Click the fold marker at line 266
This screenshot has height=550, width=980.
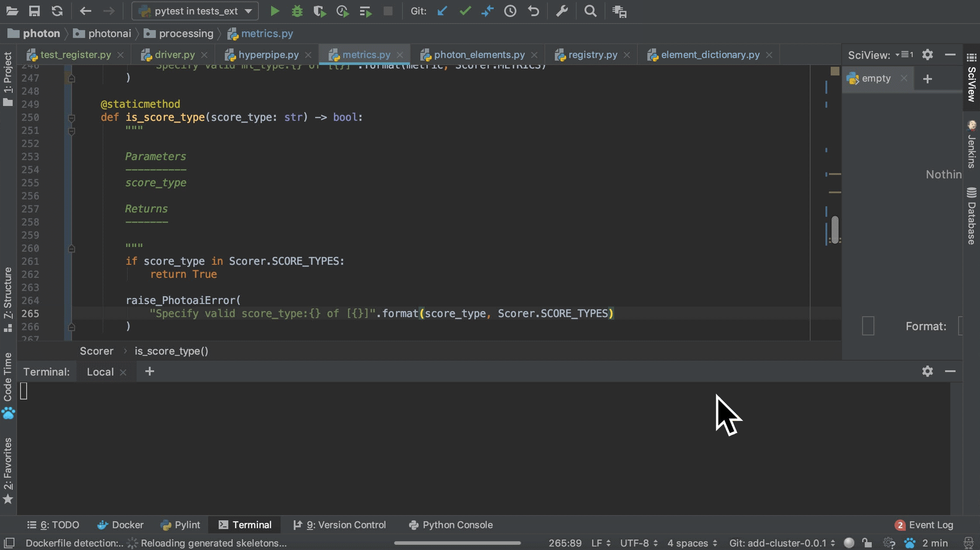click(x=72, y=327)
